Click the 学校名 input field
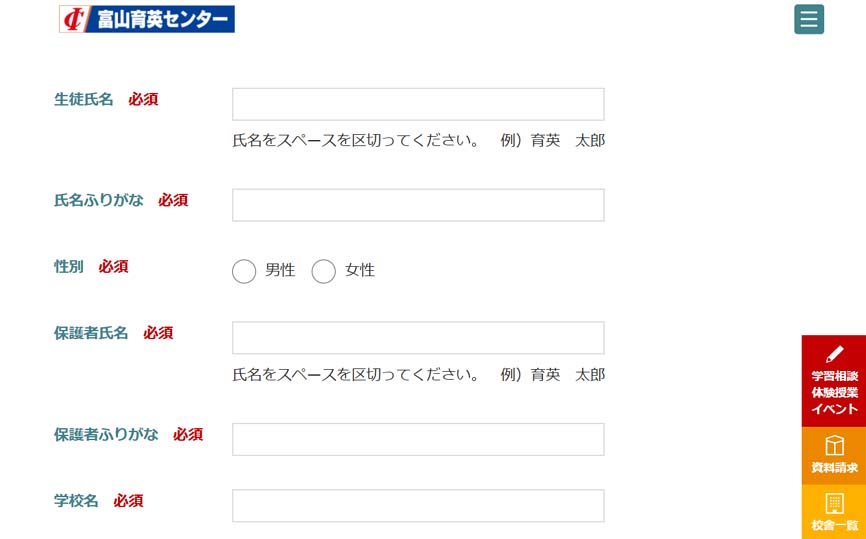The image size is (866, 539). click(418, 505)
